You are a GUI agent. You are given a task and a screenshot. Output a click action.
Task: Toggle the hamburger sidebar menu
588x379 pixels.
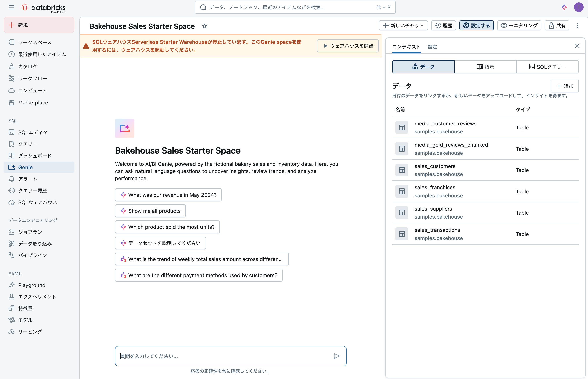(x=12, y=7)
